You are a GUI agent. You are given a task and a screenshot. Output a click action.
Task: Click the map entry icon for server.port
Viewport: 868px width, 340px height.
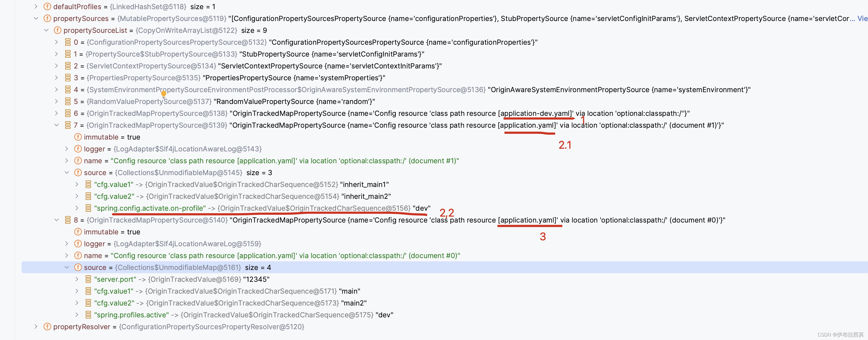tap(88, 279)
